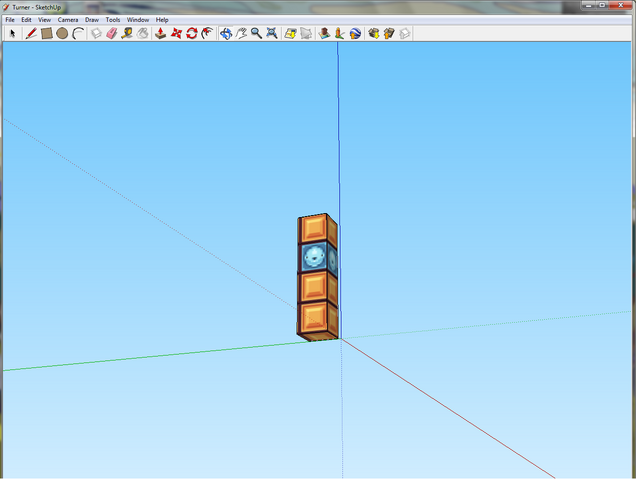Activate the Orbit camera tool

tap(226, 33)
